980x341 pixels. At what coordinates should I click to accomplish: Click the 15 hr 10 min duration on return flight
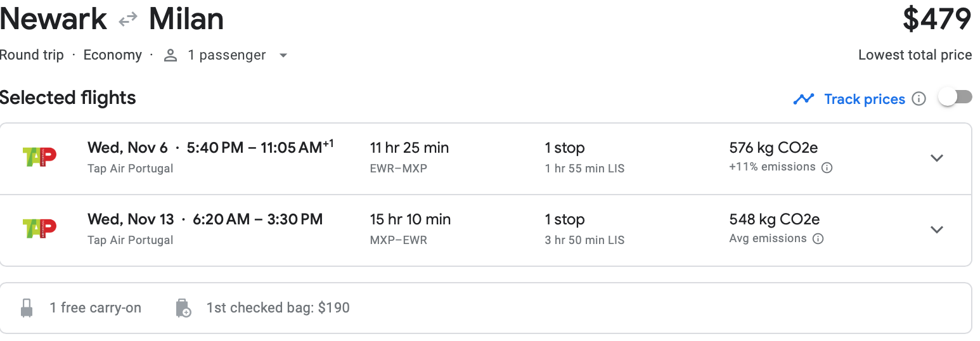click(410, 219)
